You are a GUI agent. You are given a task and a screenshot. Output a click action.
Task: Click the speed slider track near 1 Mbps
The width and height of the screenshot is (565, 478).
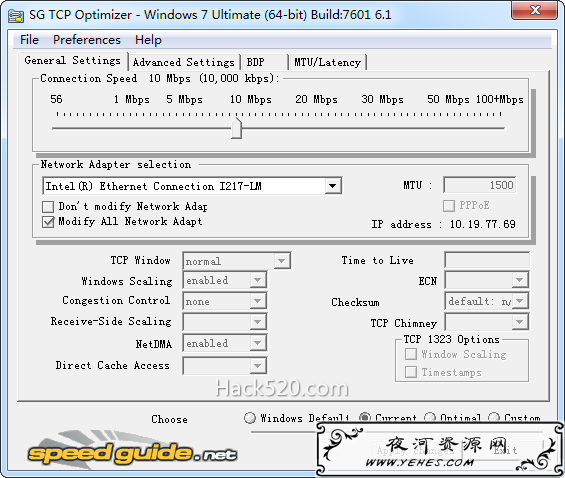132,128
